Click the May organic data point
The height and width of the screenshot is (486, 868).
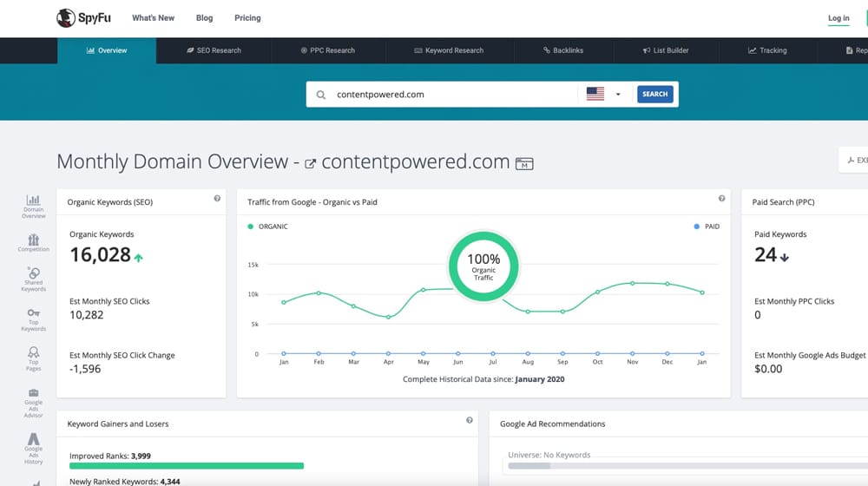click(424, 290)
